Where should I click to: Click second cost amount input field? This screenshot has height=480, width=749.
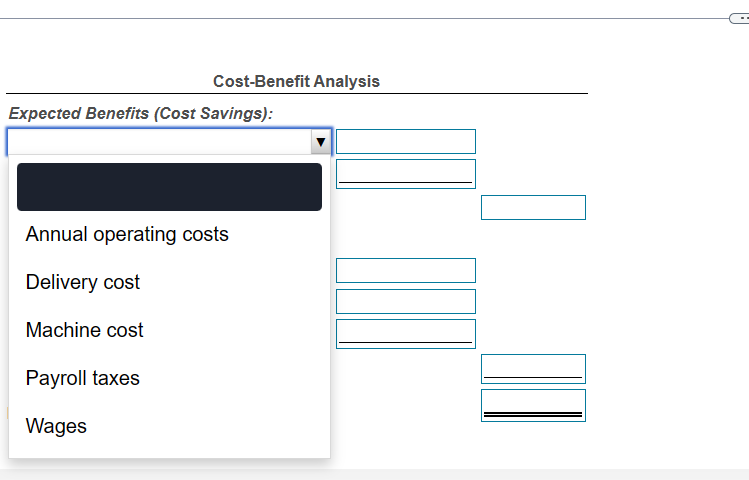[x=406, y=301]
